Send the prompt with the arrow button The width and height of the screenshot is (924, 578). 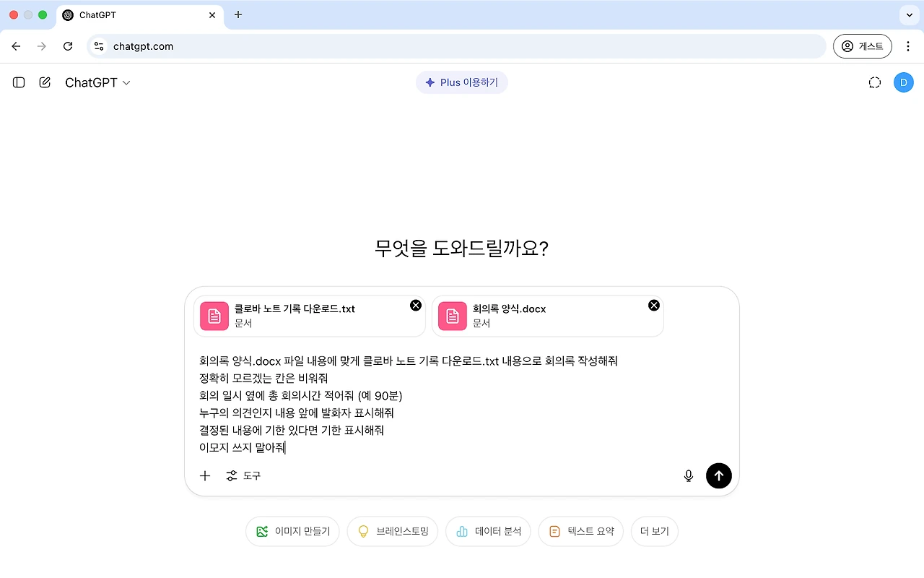[x=719, y=475]
